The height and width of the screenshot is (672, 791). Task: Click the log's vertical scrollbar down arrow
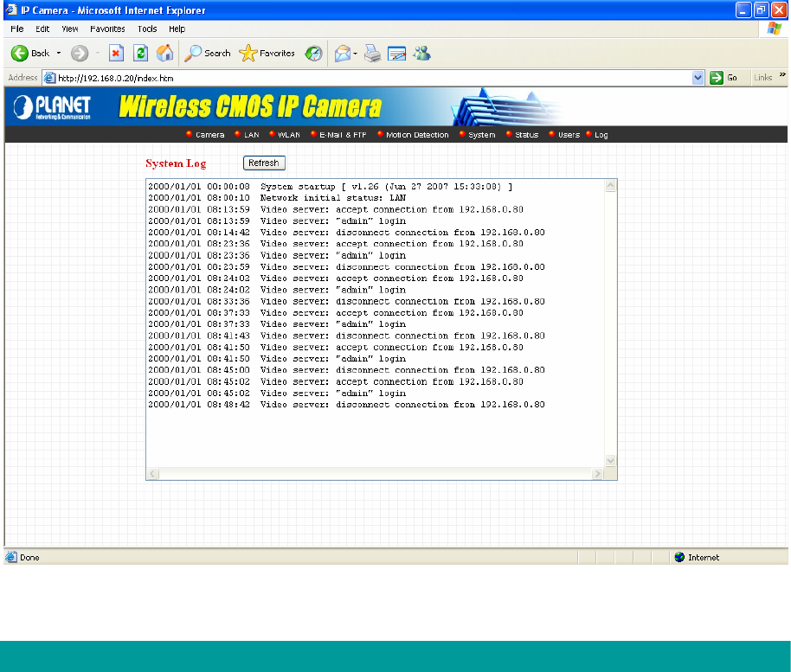(610, 461)
